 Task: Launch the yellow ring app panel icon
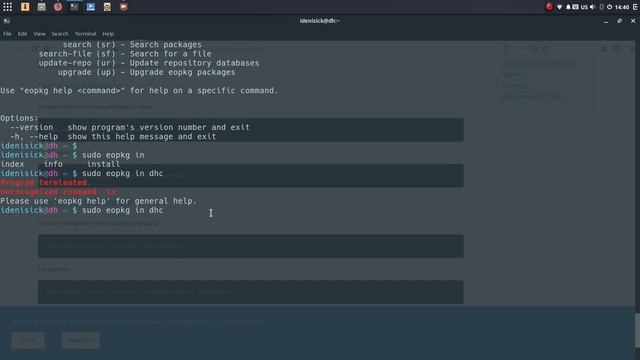107,7
